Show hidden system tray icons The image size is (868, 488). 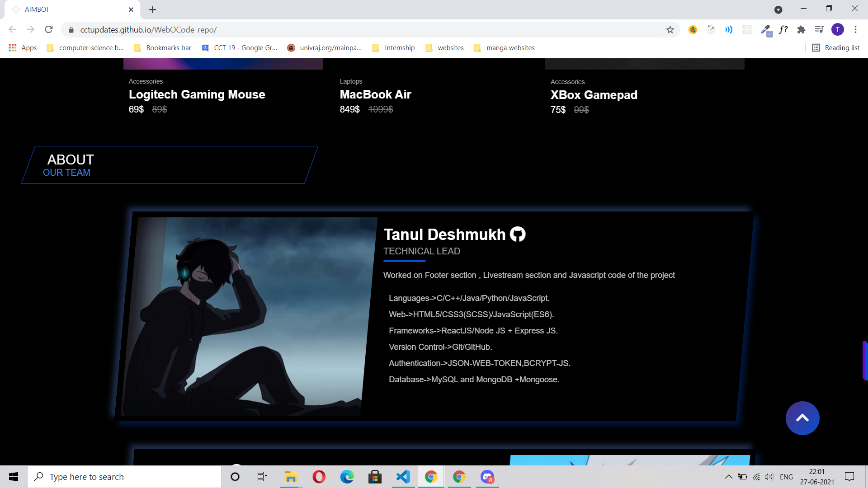coord(728,477)
